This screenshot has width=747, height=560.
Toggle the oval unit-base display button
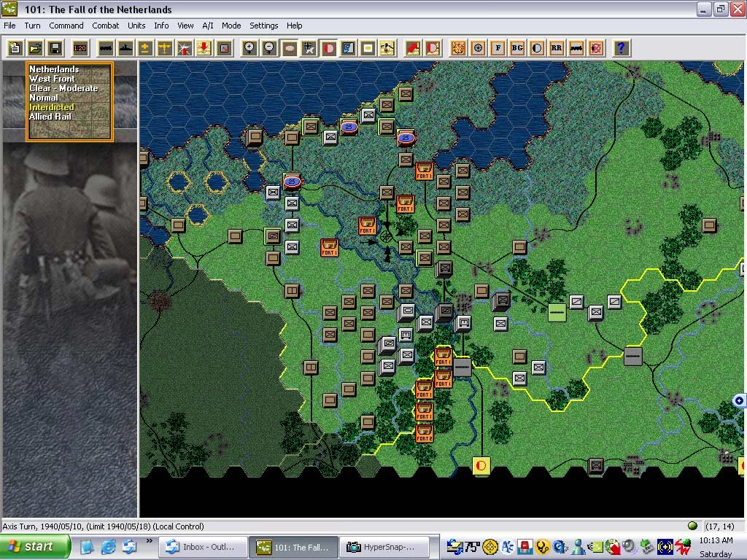(289, 47)
